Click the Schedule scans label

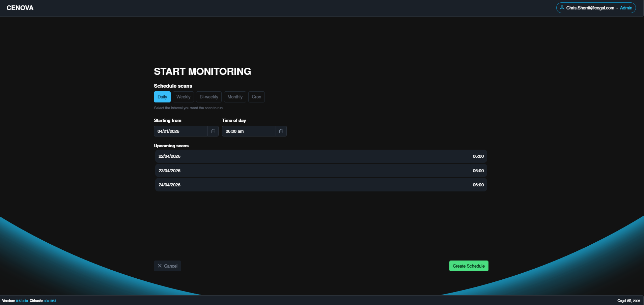click(x=173, y=86)
